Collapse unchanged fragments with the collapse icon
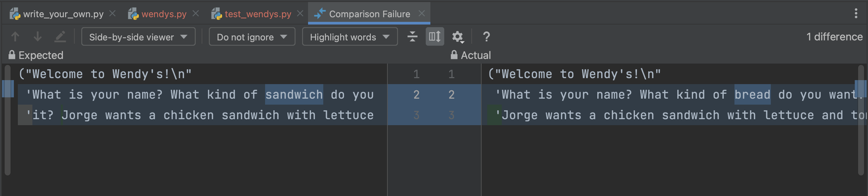The image size is (868, 196). tap(413, 37)
